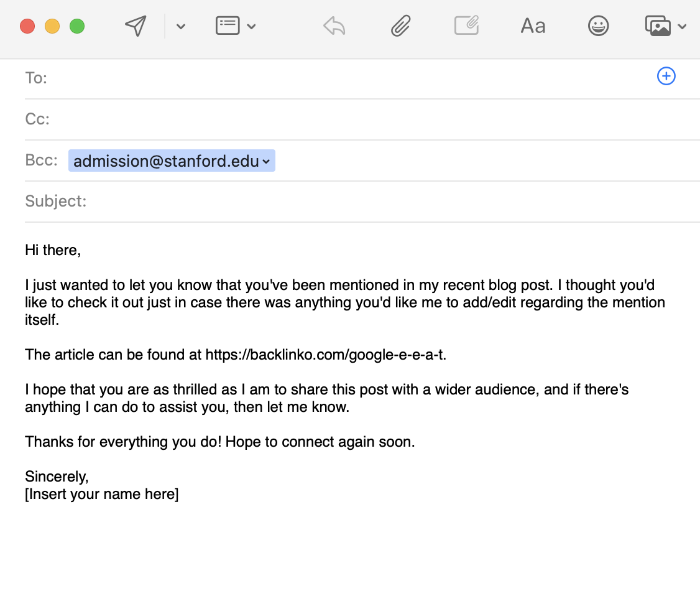
Task: Click the Reply arrow icon
Action: [334, 26]
